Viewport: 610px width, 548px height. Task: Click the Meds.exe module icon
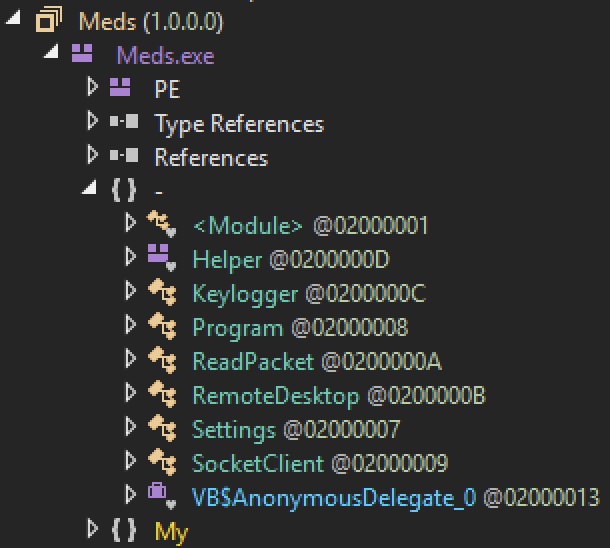(83, 54)
